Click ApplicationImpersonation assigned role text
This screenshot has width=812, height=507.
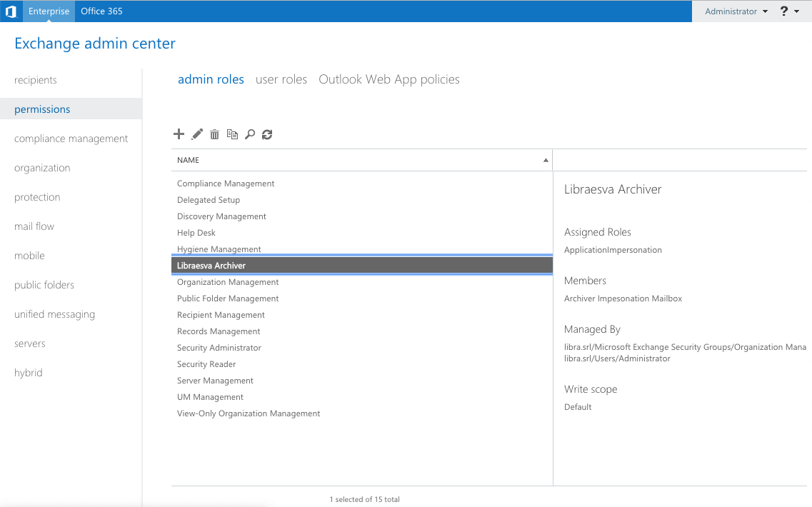pyautogui.click(x=613, y=250)
